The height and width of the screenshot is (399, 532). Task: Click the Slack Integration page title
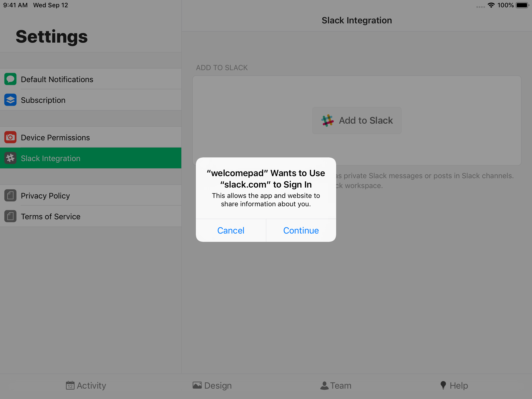click(357, 20)
